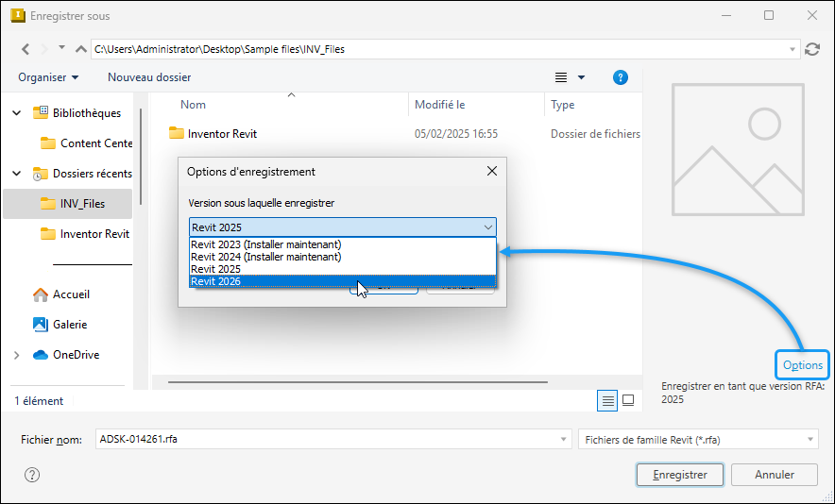Viewport: 835px width, 504px height.
Task: Collapse the Dossiers récents node
Action: point(17,174)
